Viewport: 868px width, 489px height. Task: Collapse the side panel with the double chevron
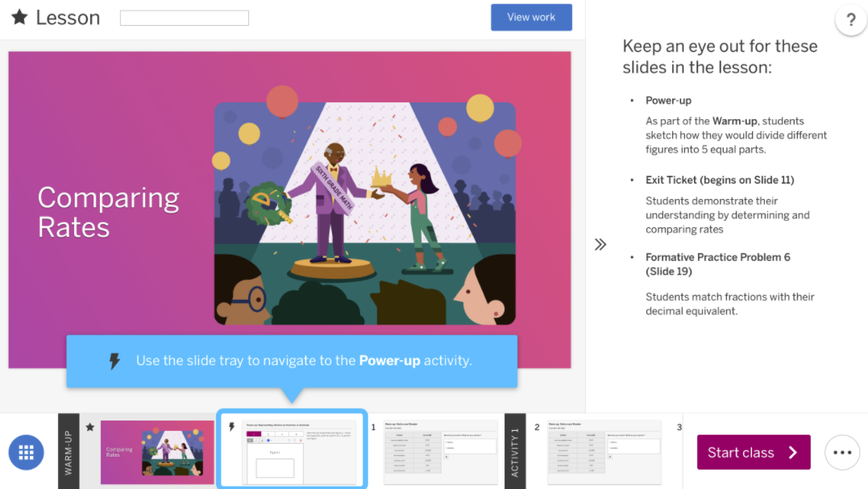click(600, 245)
